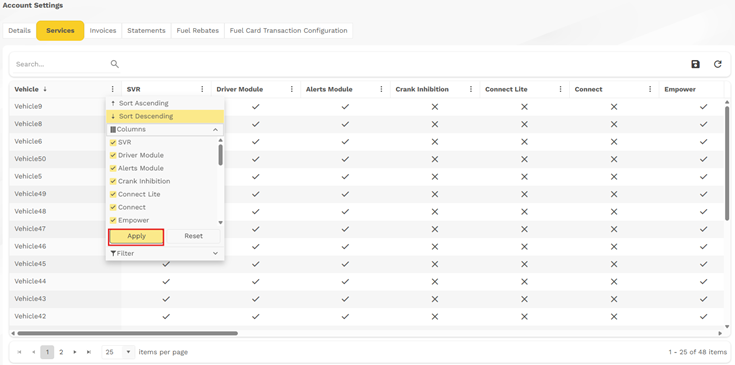Click the Vehicle50 Empower checkmark
Viewport: 735px width, 365px height.
coord(703,159)
